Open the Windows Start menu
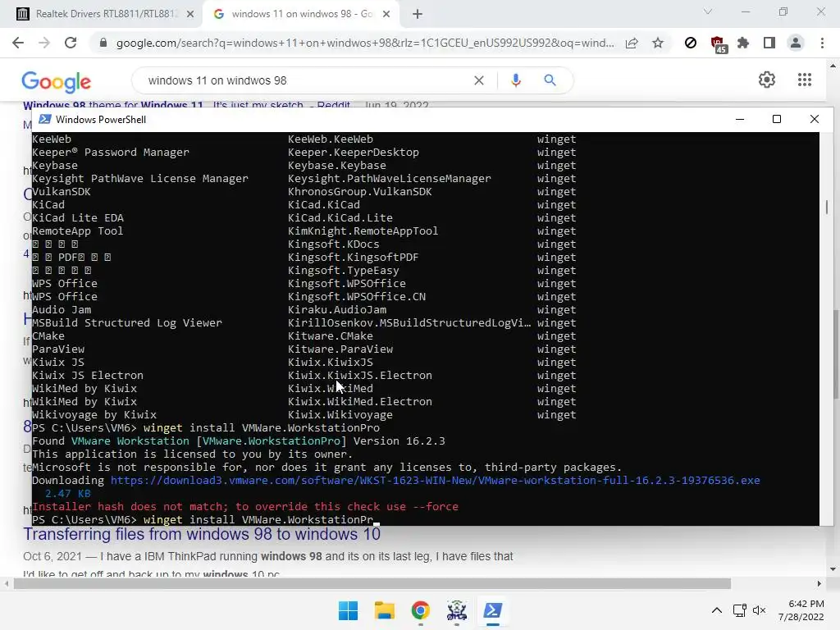Screen dimensions: 840x630 348,610
